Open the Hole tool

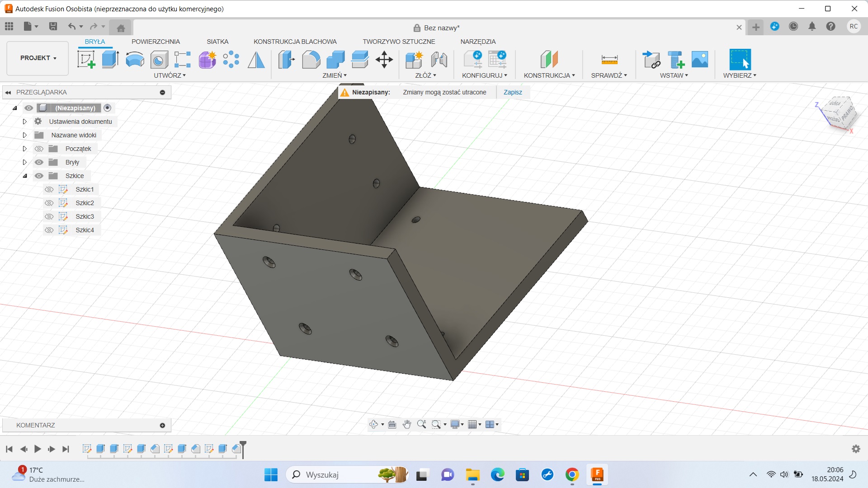[x=159, y=59]
